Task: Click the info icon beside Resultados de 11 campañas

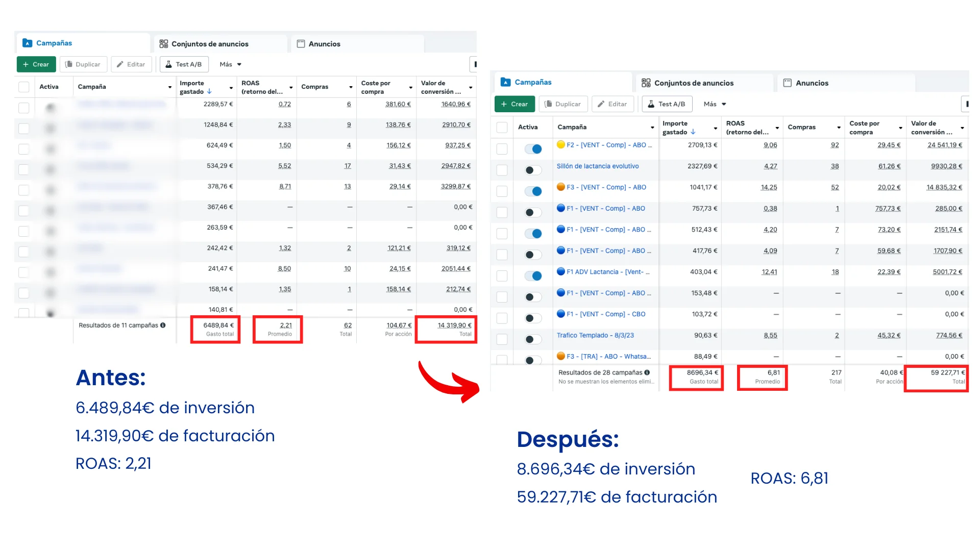Action: [x=163, y=325]
